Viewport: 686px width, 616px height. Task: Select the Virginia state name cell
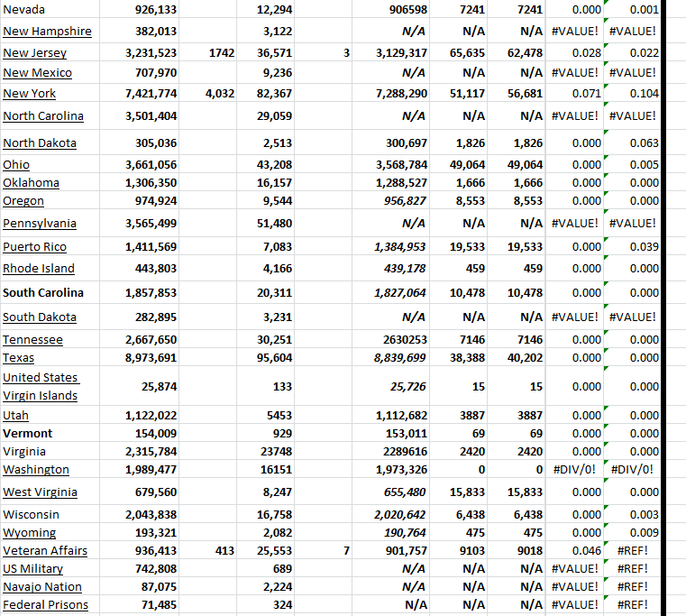(50, 451)
